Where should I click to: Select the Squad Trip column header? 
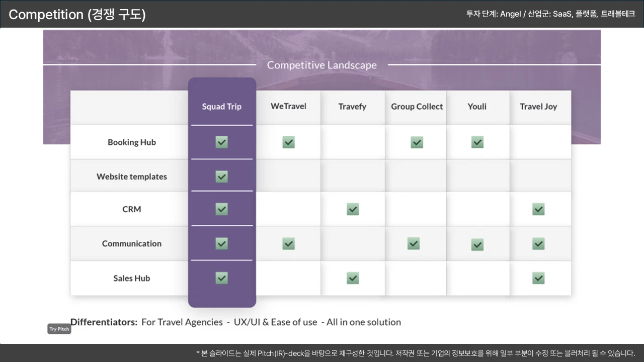221,107
